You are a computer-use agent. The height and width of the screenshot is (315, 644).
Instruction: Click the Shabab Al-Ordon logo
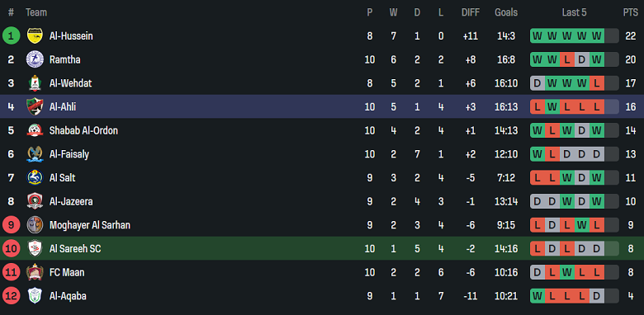coord(35,130)
